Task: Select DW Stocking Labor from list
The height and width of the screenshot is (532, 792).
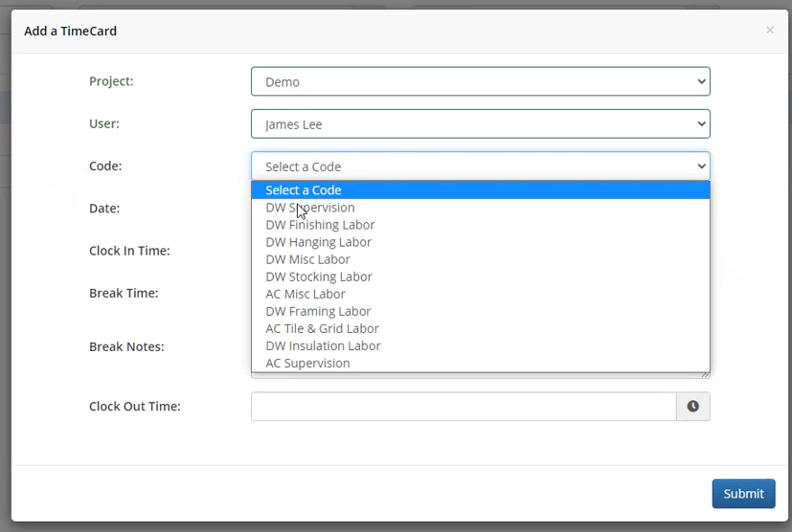Action: coord(319,277)
